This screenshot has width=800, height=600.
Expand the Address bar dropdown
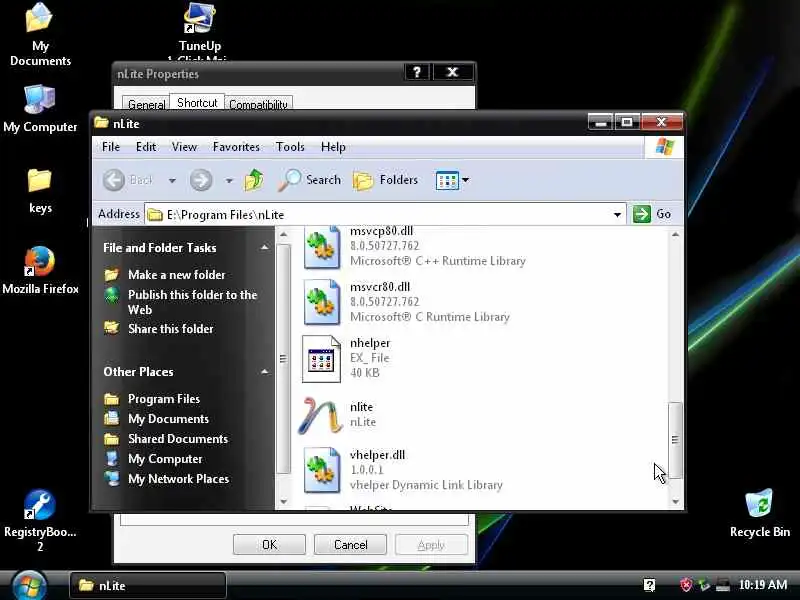click(617, 214)
